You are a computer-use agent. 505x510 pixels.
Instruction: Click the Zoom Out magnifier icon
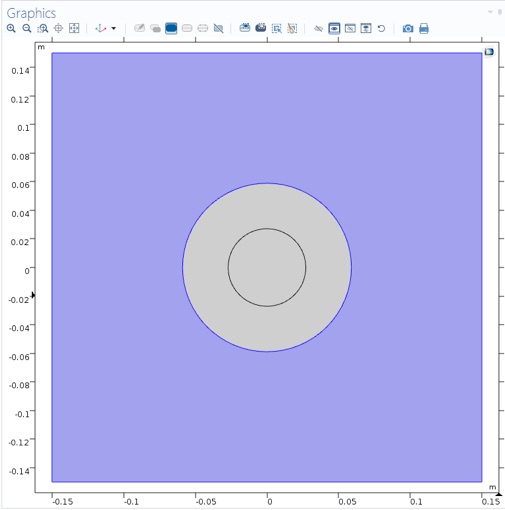pyautogui.click(x=27, y=28)
